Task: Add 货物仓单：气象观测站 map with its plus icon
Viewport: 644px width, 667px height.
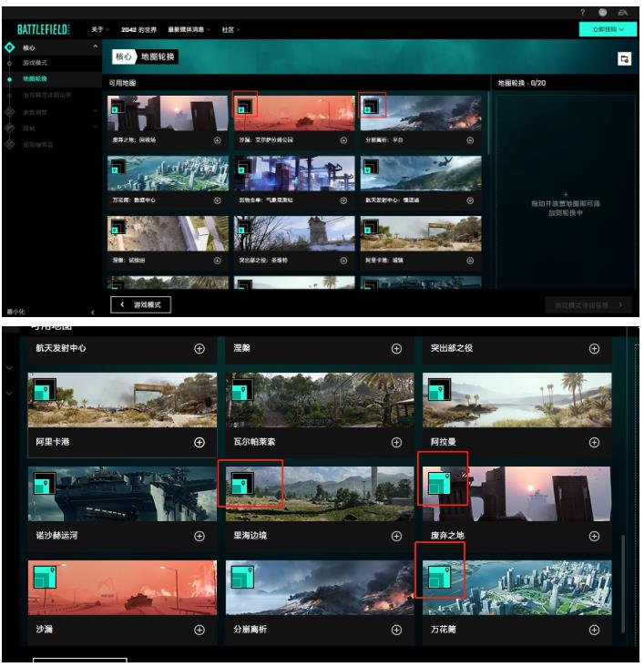Action: pos(343,200)
